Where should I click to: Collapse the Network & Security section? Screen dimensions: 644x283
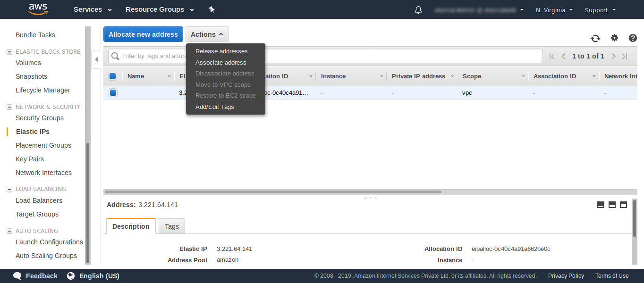[x=9, y=107]
